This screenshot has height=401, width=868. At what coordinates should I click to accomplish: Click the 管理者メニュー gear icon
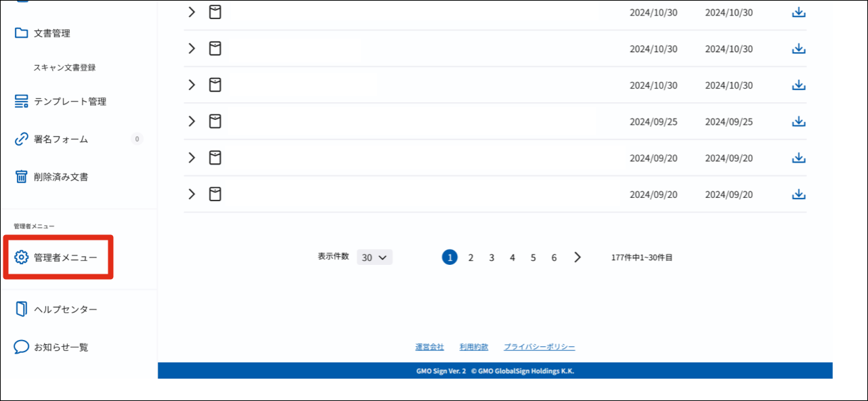[20, 256]
